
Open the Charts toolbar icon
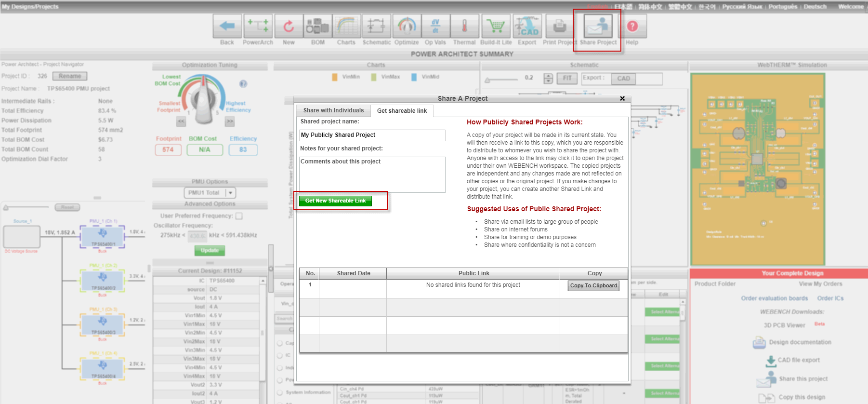[x=346, y=26]
